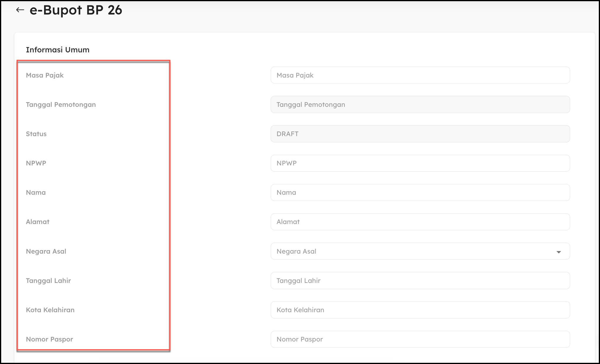Screen dimensions: 600x364
Task: Open the Negara Asal dropdown arrow
Action: point(558,252)
